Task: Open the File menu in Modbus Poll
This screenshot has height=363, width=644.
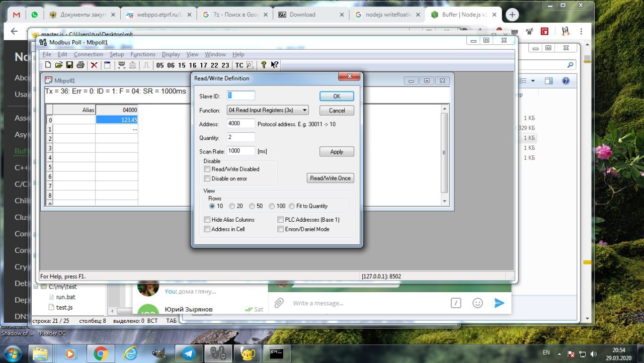Action: (47, 54)
